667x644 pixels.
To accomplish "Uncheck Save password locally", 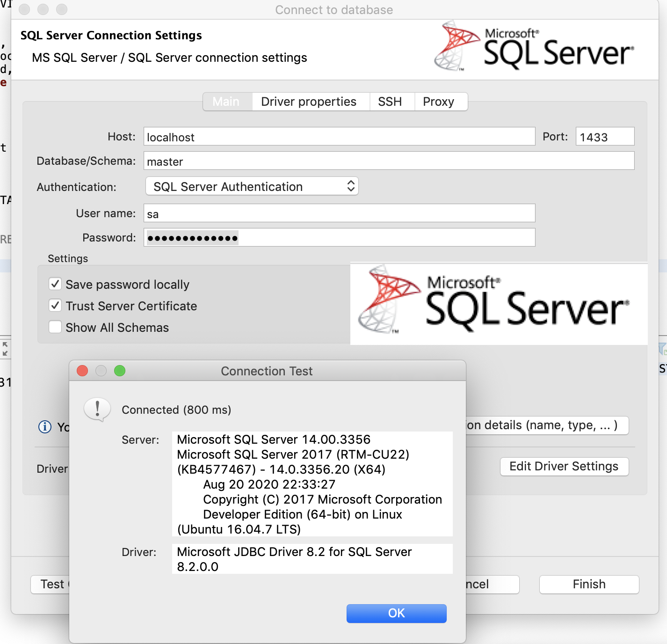I will (x=55, y=284).
